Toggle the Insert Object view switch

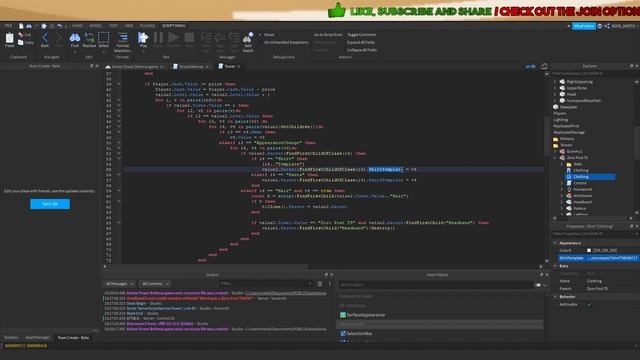point(538,285)
